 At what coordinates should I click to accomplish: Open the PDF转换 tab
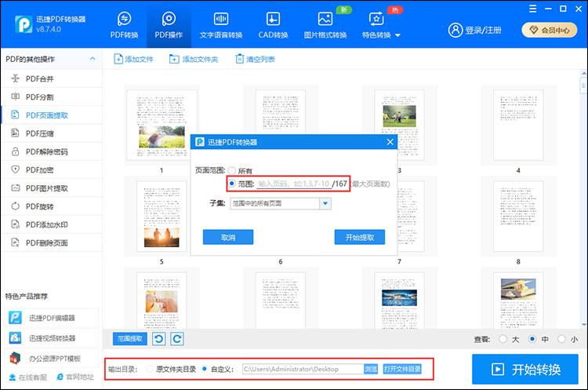pos(124,25)
